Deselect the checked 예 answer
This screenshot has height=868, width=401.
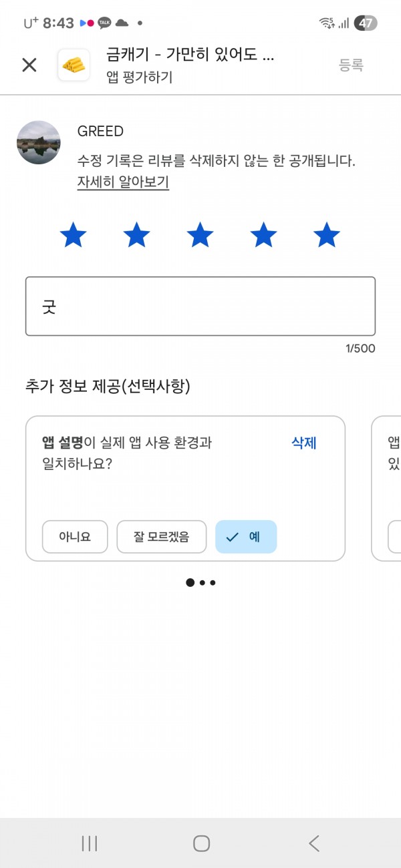point(246,537)
